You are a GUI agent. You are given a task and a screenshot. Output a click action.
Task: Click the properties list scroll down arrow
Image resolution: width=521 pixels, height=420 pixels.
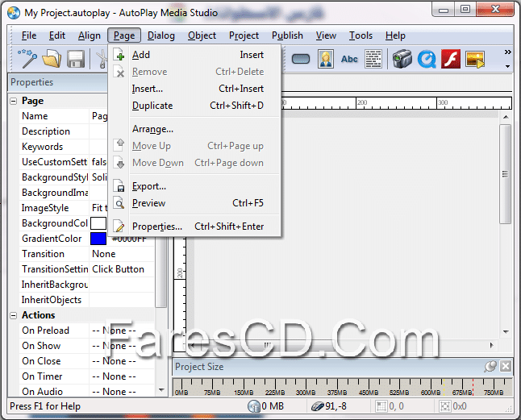click(162, 390)
